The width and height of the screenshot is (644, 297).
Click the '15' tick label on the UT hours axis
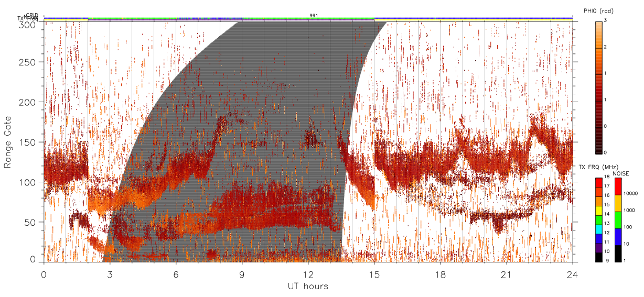374,274
